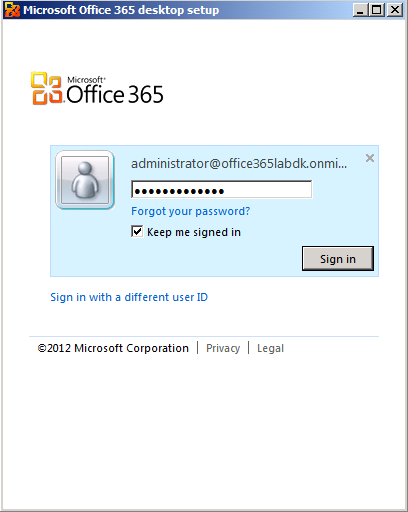Select the gray user avatar picture
The image size is (408, 512).
(85, 180)
